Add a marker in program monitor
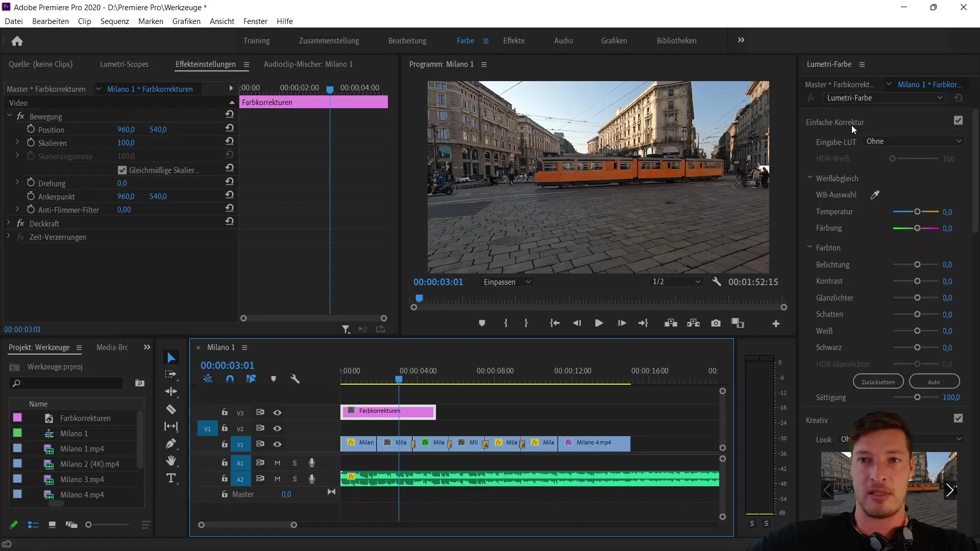 (482, 323)
